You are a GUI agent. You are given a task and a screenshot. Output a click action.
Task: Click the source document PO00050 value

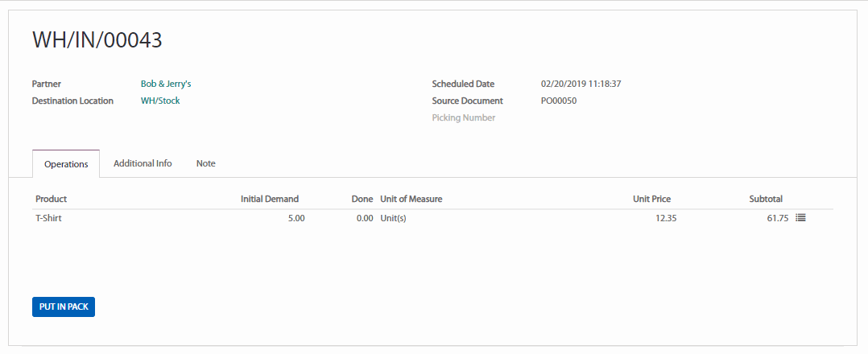[x=559, y=101]
